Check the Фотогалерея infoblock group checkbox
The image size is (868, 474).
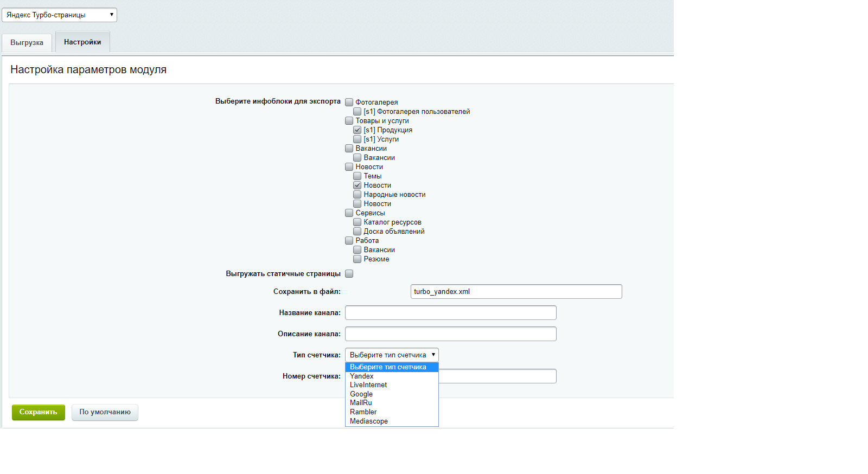[x=349, y=102]
